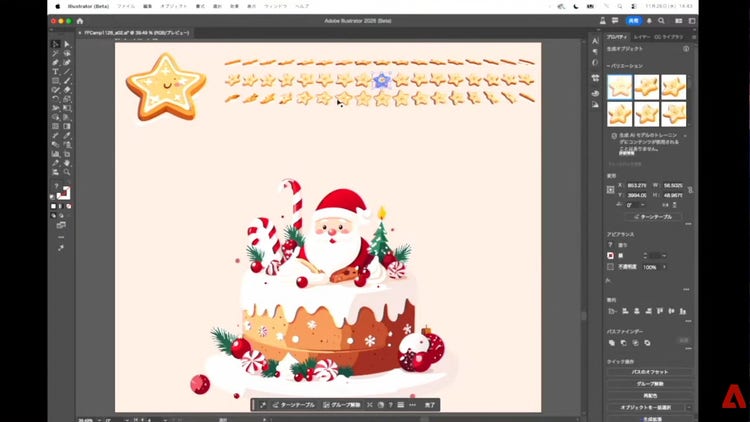
Task: Click the ターンテーブル button in properties panel
Action: [655, 216]
